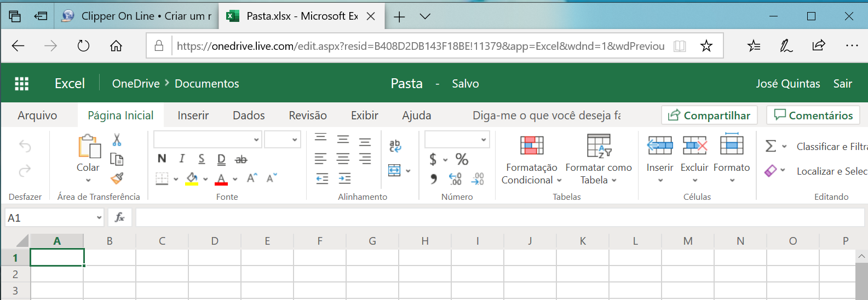Click the Cut scissors icon
The height and width of the screenshot is (300, 868).
coord(117,140)
